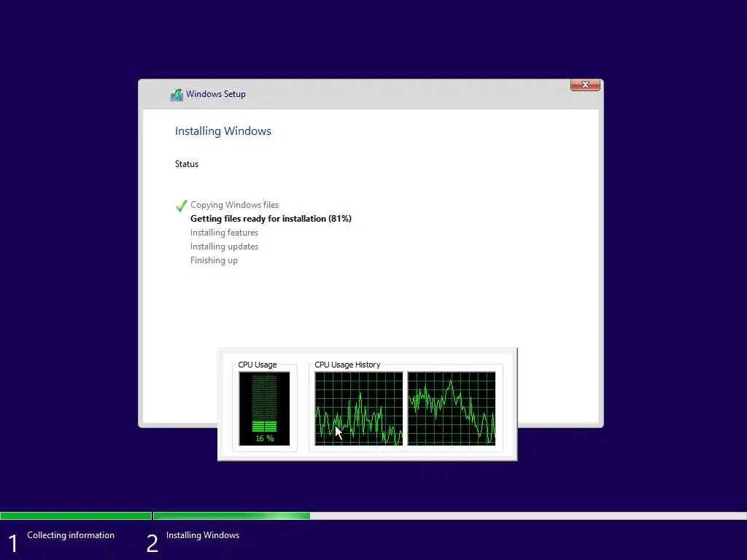The image size is (747, 560).
Task: Click 'Installing updates' status line
Action: click(224, 246)
